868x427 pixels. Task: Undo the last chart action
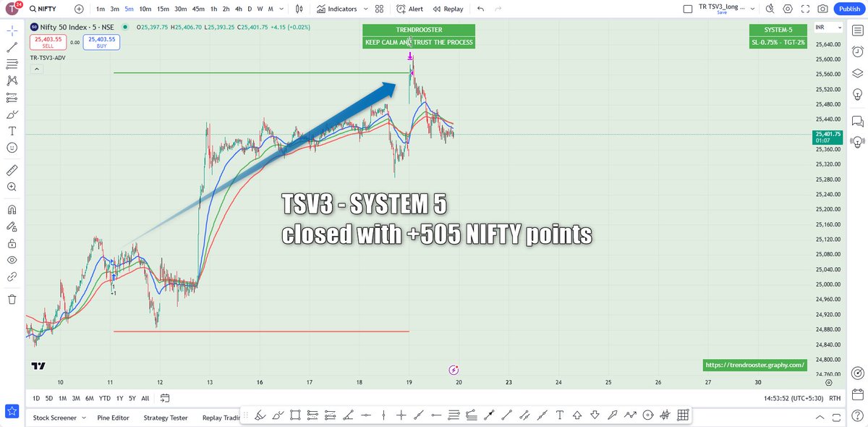click(x=481, y=9)
